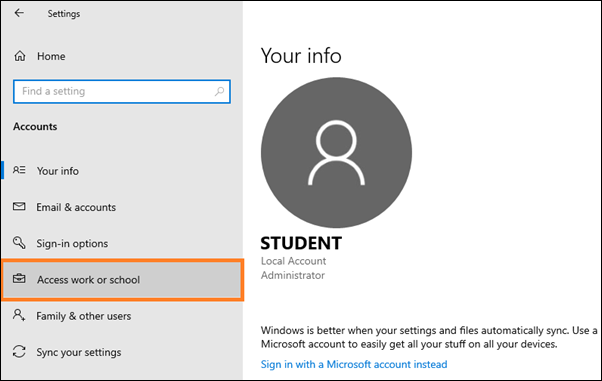602x381 pixels.
Task: Click the Sign-in options key icon
Action: 19,243
